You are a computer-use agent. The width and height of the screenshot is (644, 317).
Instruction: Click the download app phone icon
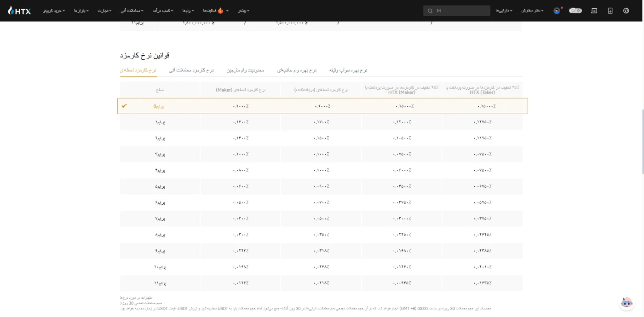pyautogui.click(x=610, y=11)
